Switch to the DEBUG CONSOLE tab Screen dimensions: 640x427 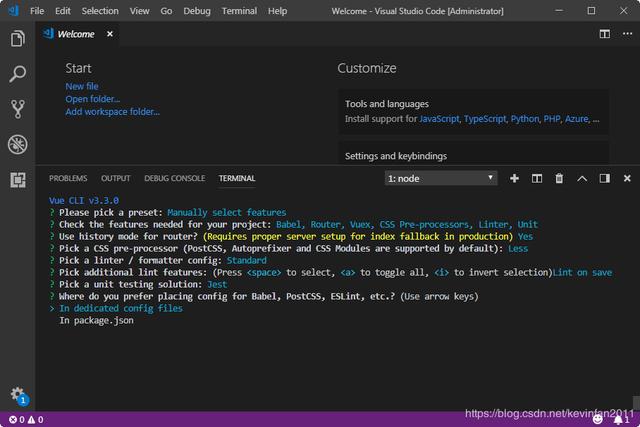[x=174, y=178]
